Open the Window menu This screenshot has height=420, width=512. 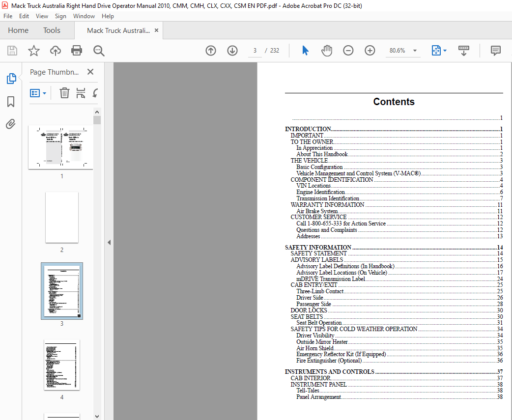point(84,16)
